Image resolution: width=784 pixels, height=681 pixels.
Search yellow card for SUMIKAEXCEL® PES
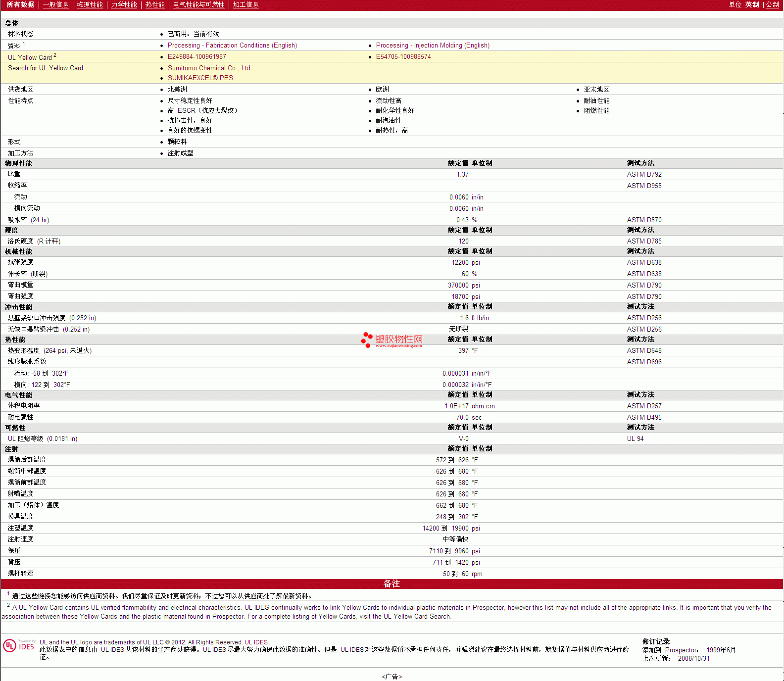pyautogui.click(x=200, y=78)
